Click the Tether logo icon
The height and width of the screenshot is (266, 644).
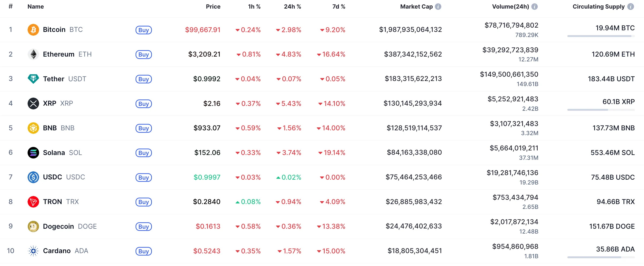pyautogui.click(x=33, y=79)
